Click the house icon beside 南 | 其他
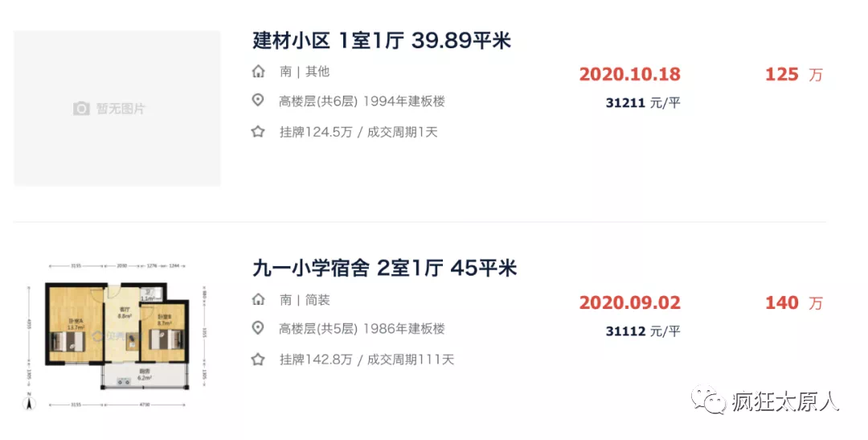Screen dimensions: 868x440 pyautogui.click(x=258, y=72)
